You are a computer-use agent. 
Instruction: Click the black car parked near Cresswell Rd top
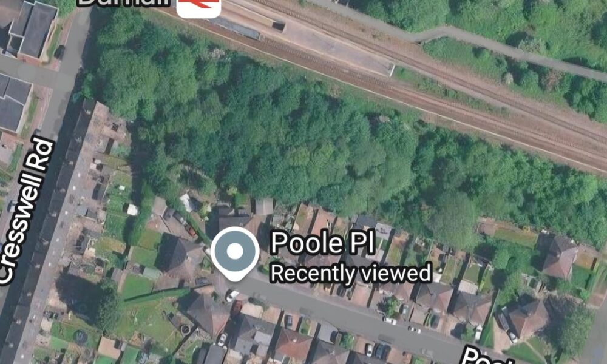pos(59,52)
